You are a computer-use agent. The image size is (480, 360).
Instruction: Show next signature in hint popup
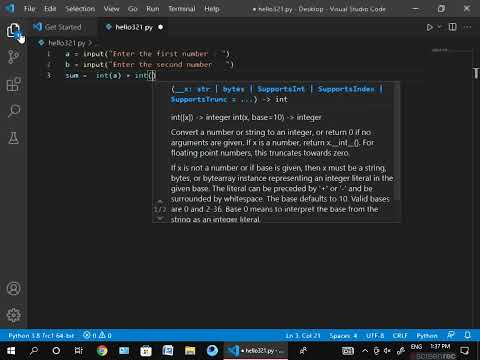(x=160, y=218)
